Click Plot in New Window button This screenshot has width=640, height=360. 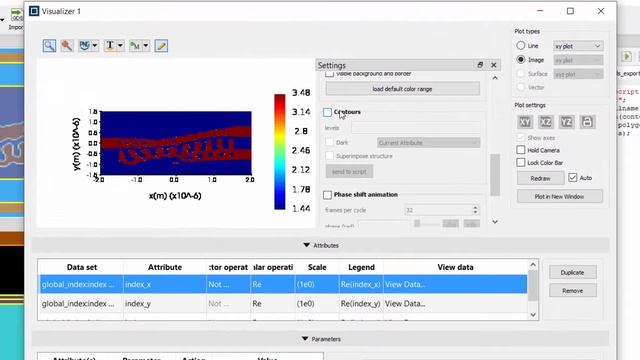click(560, 196)
